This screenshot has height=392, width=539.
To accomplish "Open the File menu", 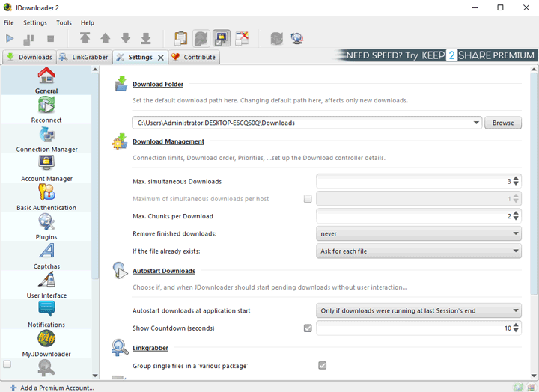I will click(8, 23).
